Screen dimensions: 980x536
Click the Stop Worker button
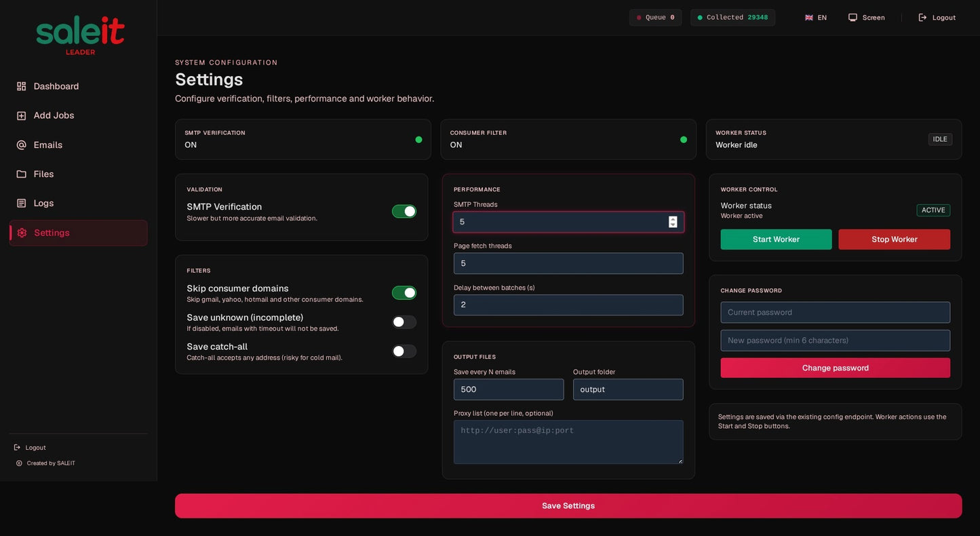click(x=894, y=240)
